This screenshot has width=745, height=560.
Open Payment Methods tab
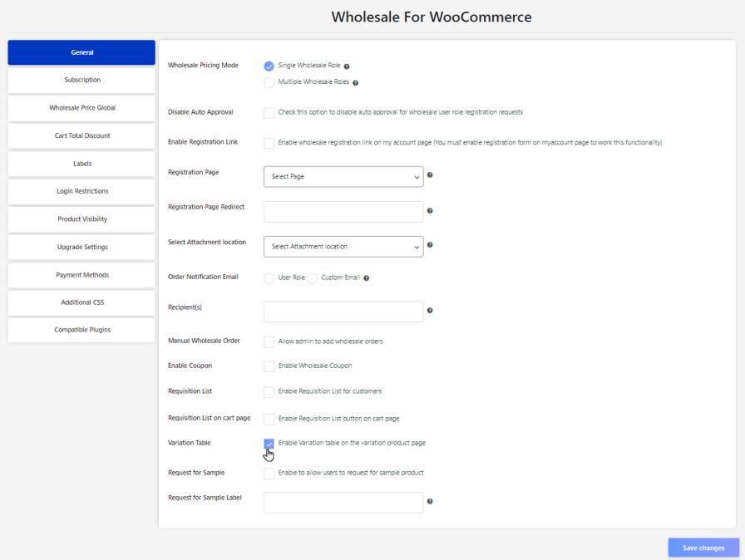tap(81, 275)
